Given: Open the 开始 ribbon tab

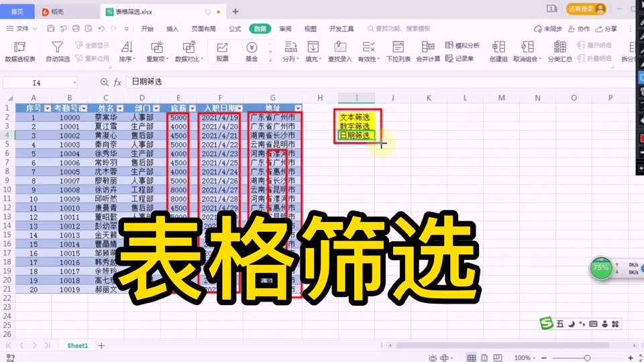Looking at the screenshot, I should (x=147, y=29).
